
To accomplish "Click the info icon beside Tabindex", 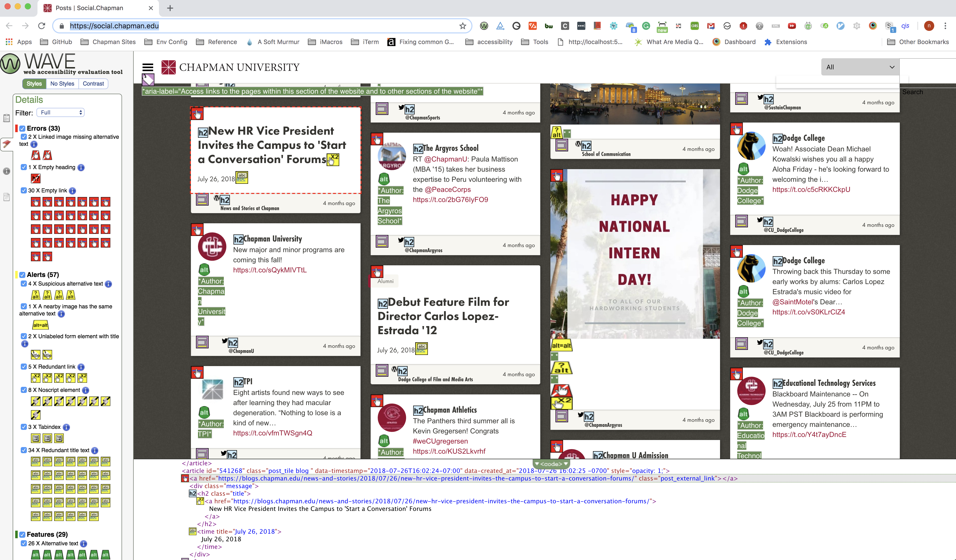I will 66,427.
